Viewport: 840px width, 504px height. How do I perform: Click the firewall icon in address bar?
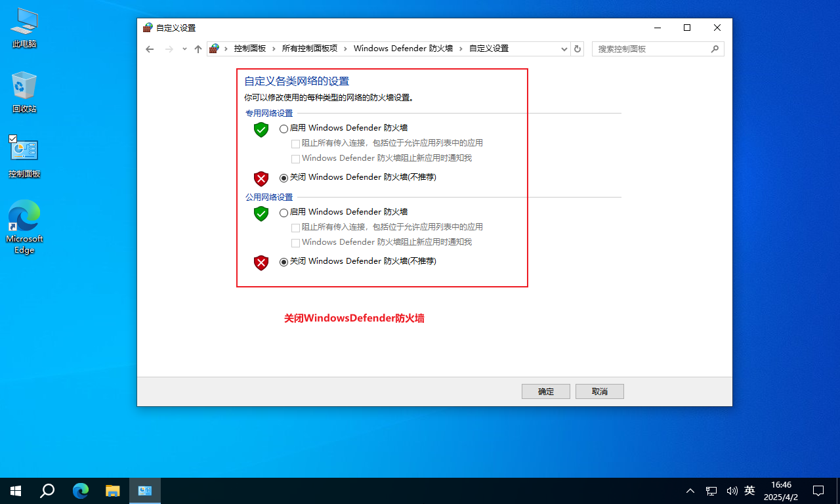214,49
